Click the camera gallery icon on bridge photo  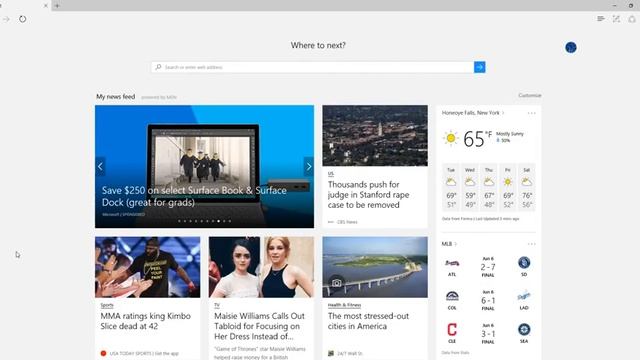336,283
